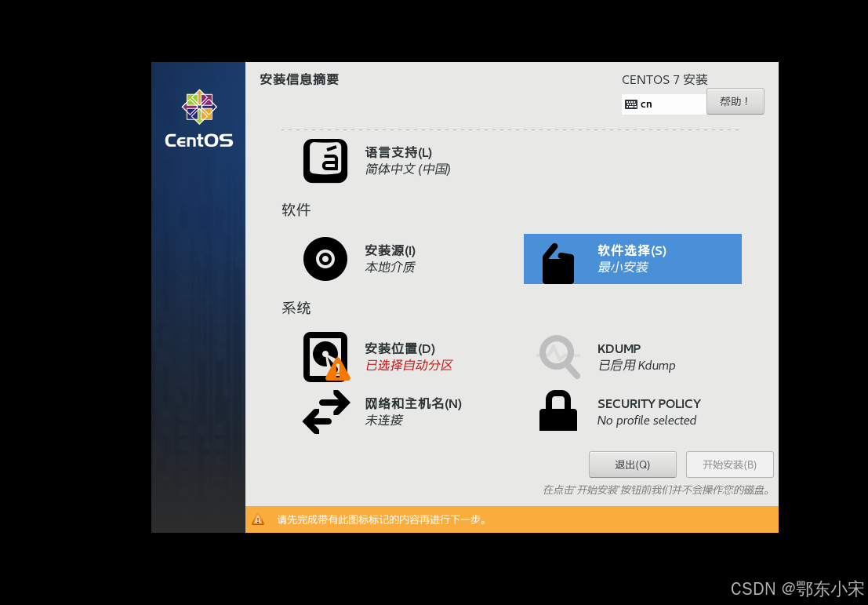Click 已启用 Kdump status text
Screen dimensions: 868x605
tap(637, 365)
